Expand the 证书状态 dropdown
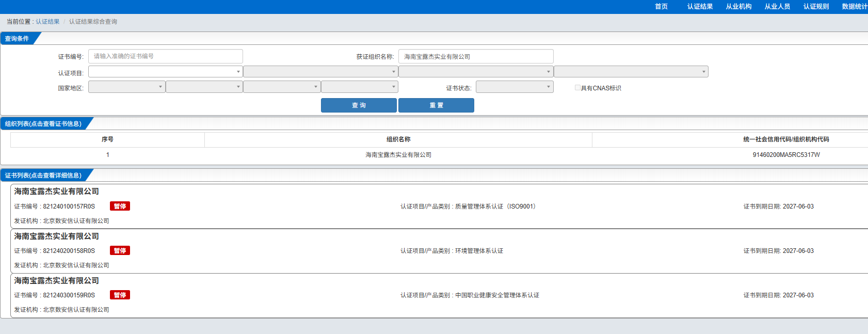 click(x=514, y=87)
